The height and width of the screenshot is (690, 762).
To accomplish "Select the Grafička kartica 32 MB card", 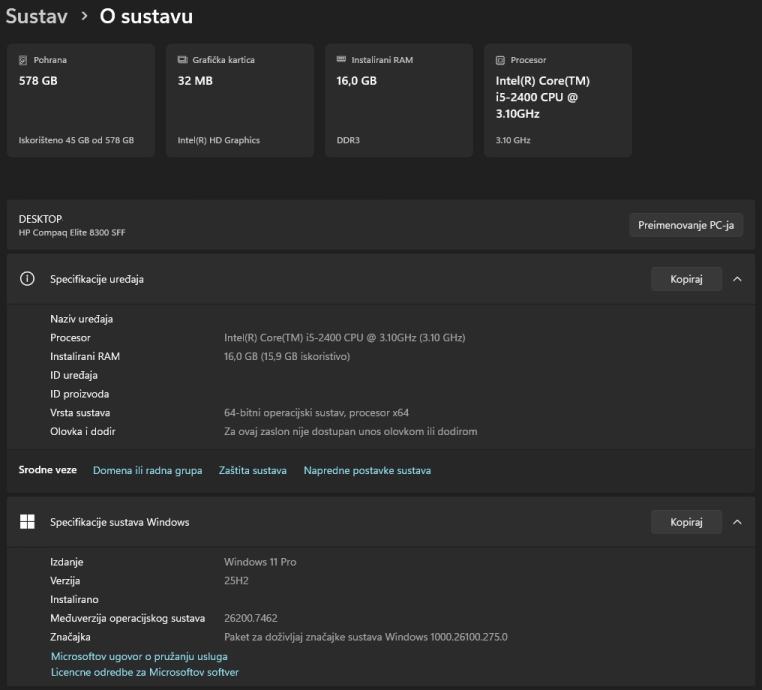I will (240, 100).
